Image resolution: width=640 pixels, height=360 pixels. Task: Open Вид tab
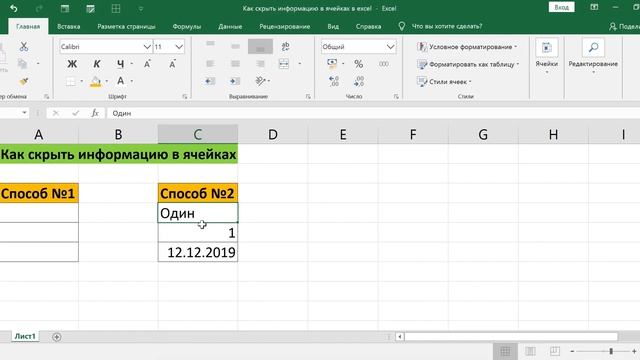coord(333,27)
